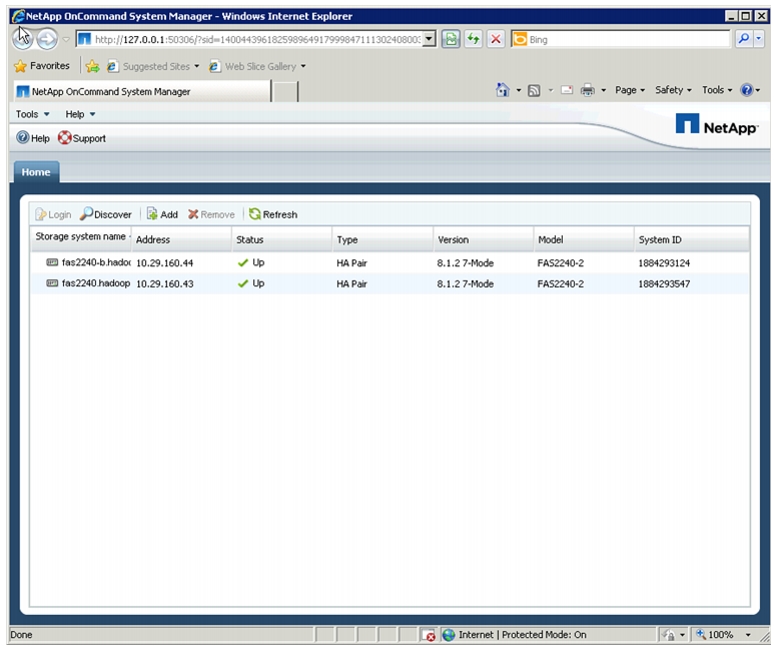The height and width of the screenshot is (650, 774).
Task: Sort by Type column header
Action: coord(383,239)
